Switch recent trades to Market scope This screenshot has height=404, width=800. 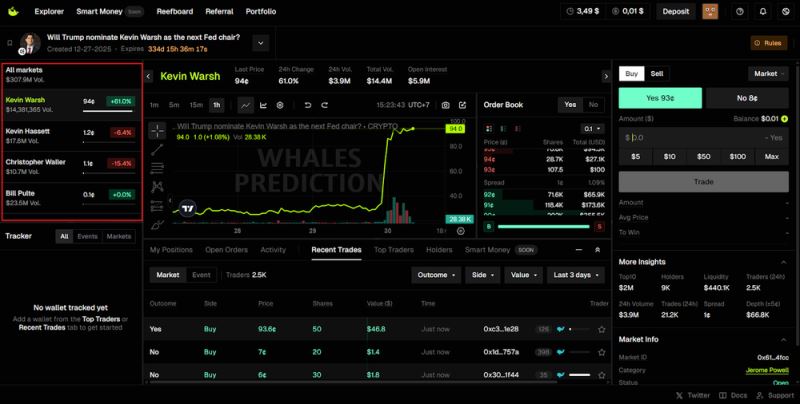[168, 275]
